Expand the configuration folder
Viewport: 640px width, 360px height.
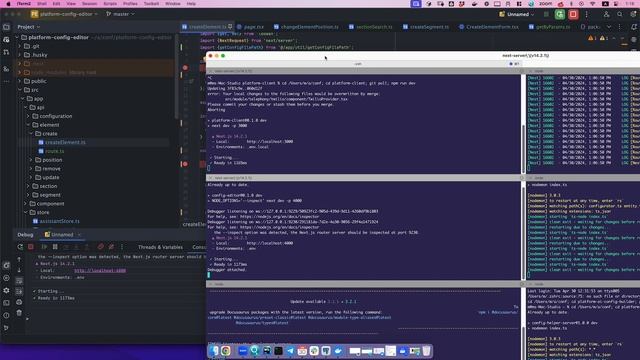pos(28,116)
